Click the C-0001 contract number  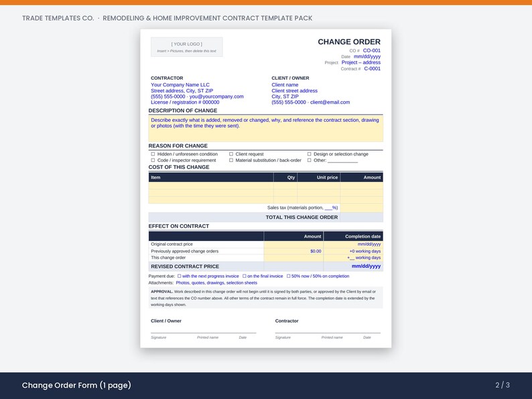[x=372, y=68]
